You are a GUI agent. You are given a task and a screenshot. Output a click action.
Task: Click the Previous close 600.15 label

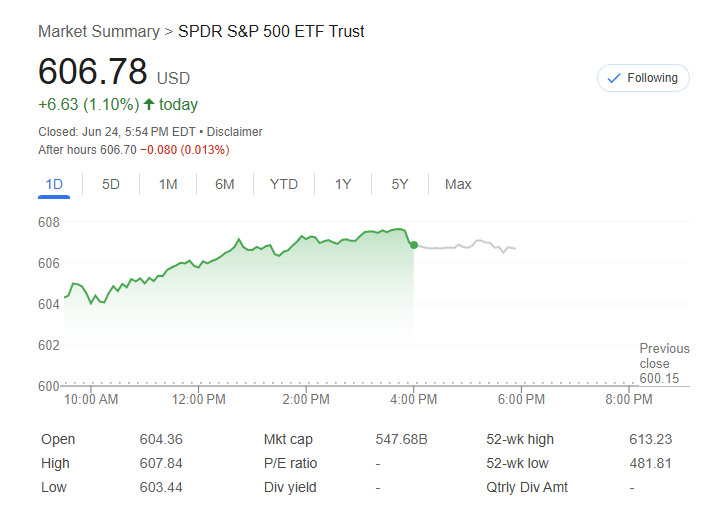pos(664,363)
